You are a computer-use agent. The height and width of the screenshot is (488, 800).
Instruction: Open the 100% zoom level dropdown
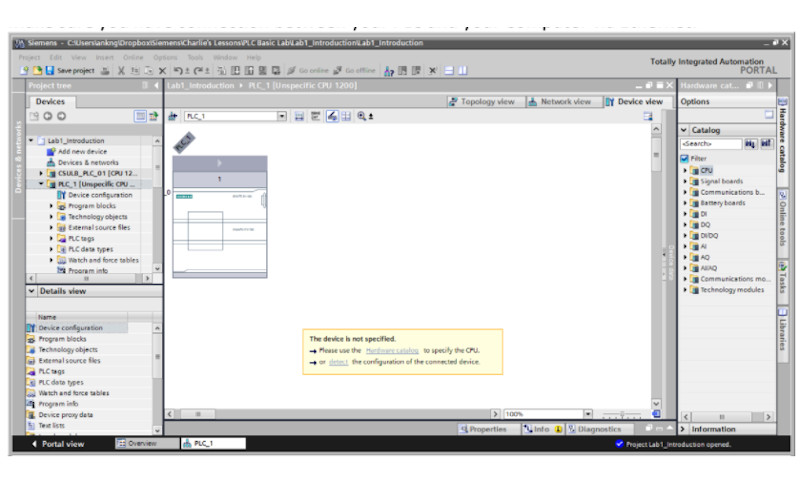(x=588, y=414)
